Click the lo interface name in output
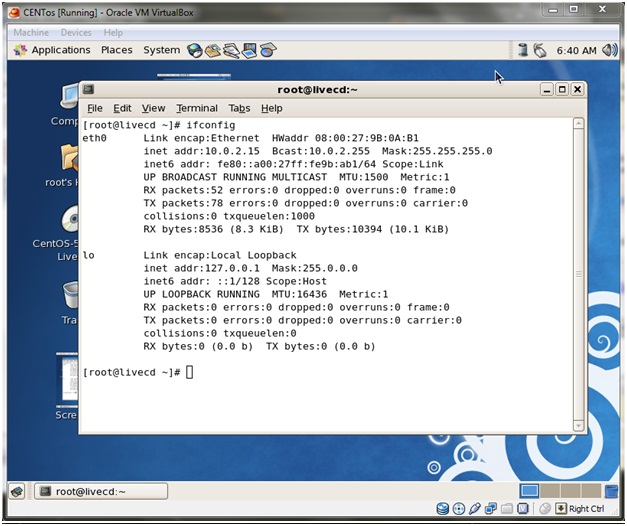The width and height of the screenshot is (627, 526). (88, 255)
